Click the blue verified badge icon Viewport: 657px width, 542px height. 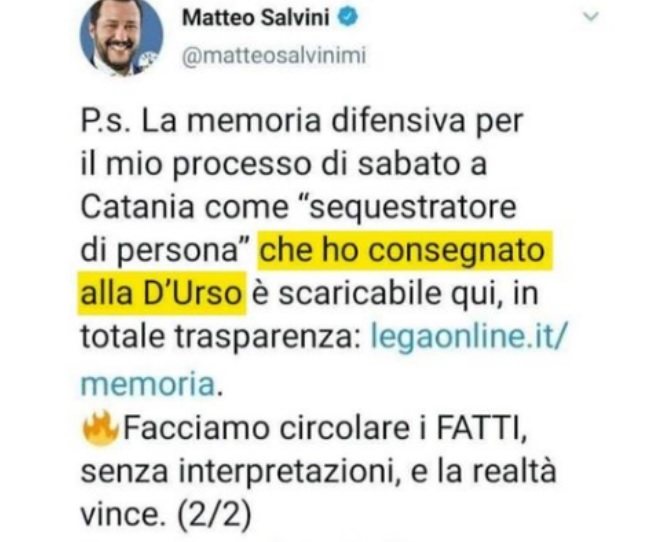348,17
